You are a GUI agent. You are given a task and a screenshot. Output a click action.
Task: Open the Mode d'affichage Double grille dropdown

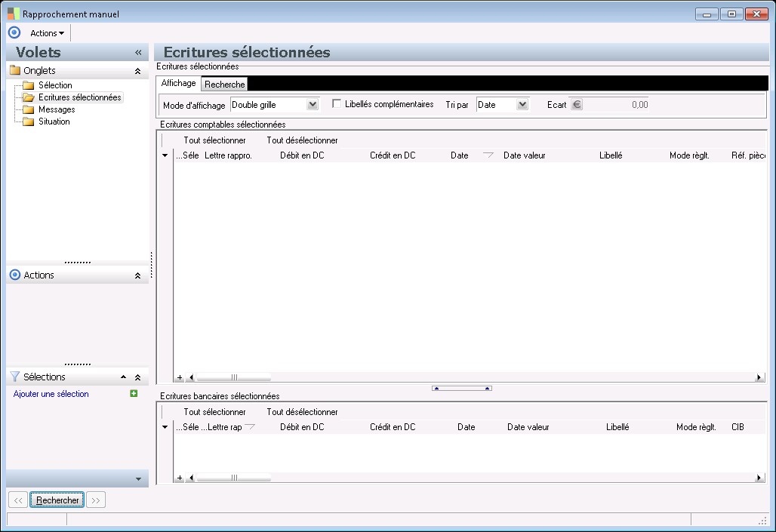313,104
